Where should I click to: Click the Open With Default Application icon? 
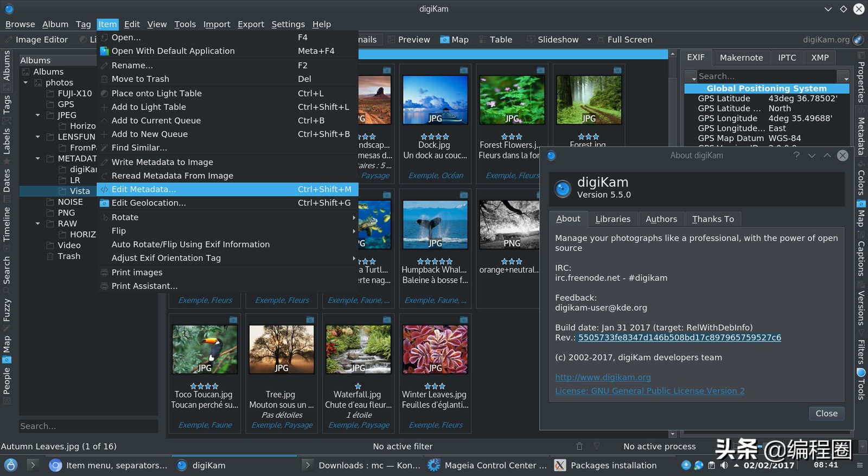tap(104, 51)
